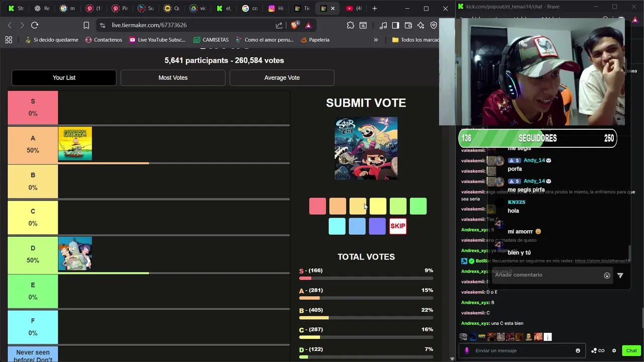Click the send arrow beside Añadir comentario

pyautogui.click(x=620, y=275)
